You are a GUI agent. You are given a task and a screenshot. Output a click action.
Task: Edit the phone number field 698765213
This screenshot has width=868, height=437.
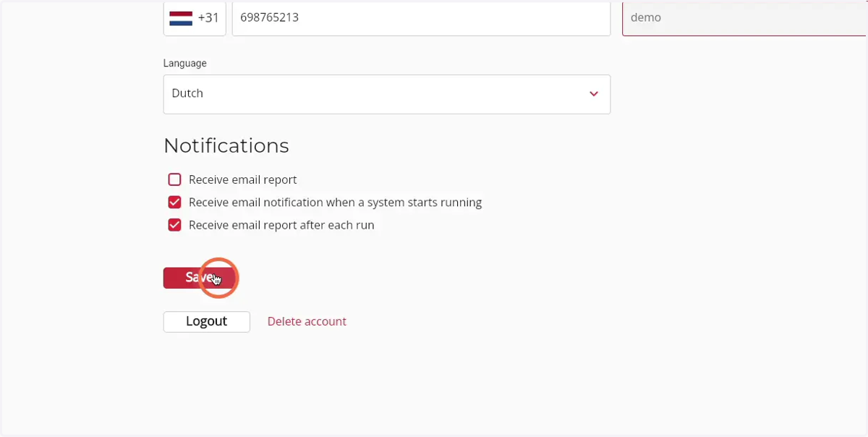pos(421,18)
